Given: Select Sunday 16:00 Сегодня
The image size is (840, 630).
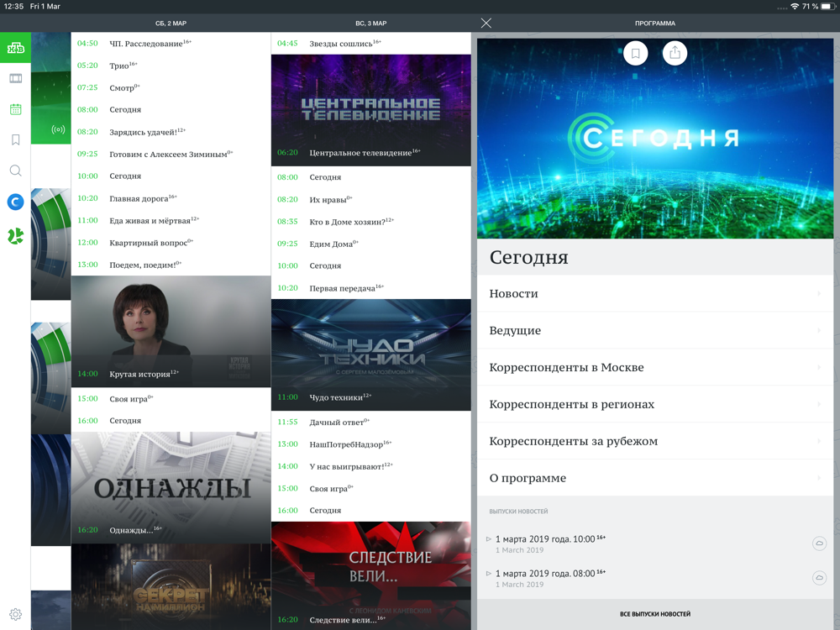Looking at the screenshot, I should coord(370,511).
